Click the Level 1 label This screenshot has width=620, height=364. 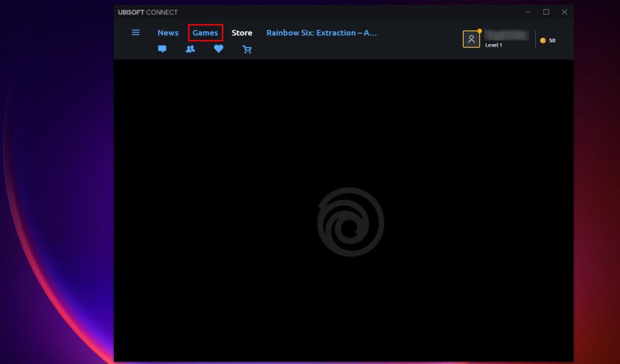pyautogui.click(x=493, y=45)
